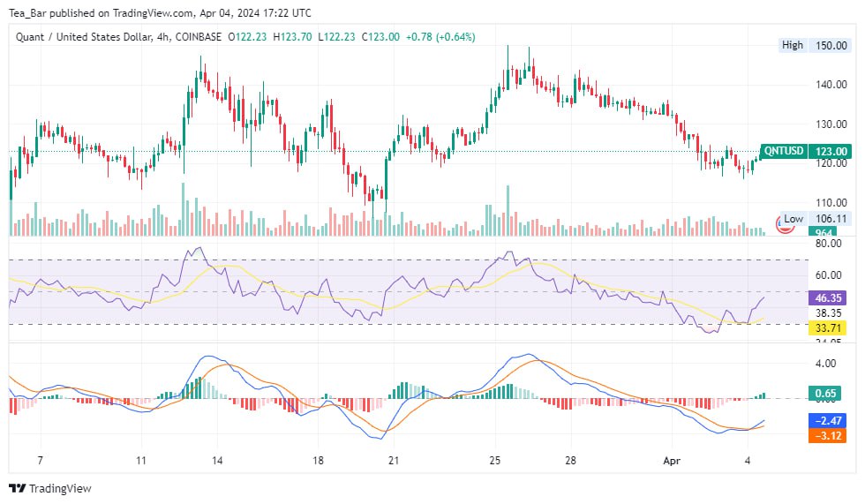Click the 'Apr' label on time axis
The height and width of the screenshot is (504, 865).
[672, 461]
